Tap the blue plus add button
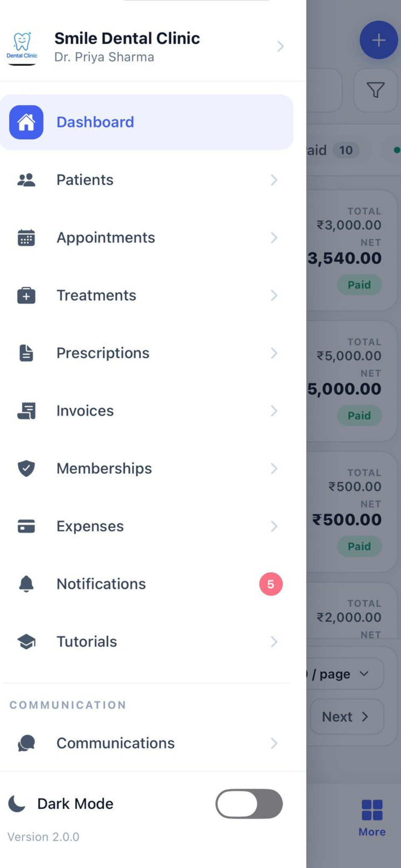 pos(379,40)
